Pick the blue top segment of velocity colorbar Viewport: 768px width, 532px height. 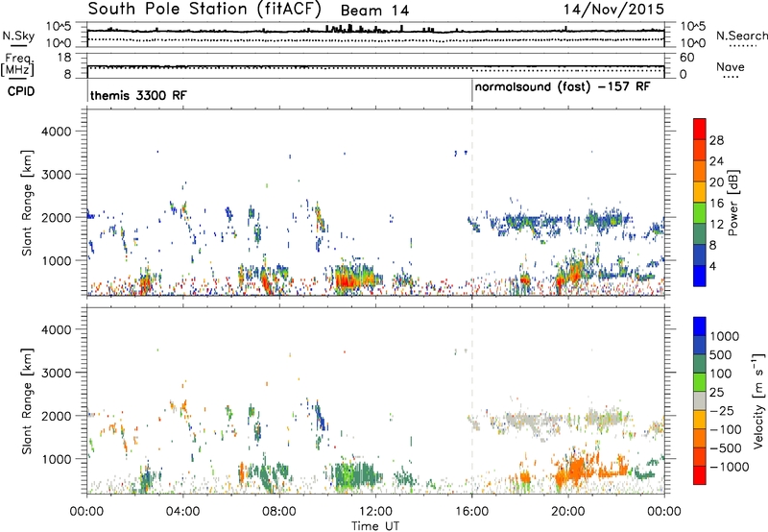[700, 326]
